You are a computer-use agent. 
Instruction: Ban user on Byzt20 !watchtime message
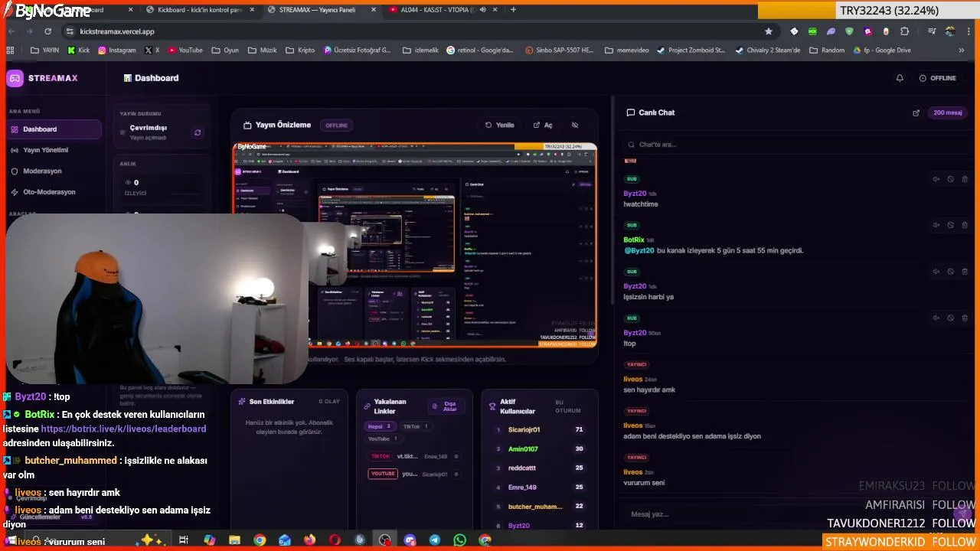pyautogui.click(x=950, y=179)
